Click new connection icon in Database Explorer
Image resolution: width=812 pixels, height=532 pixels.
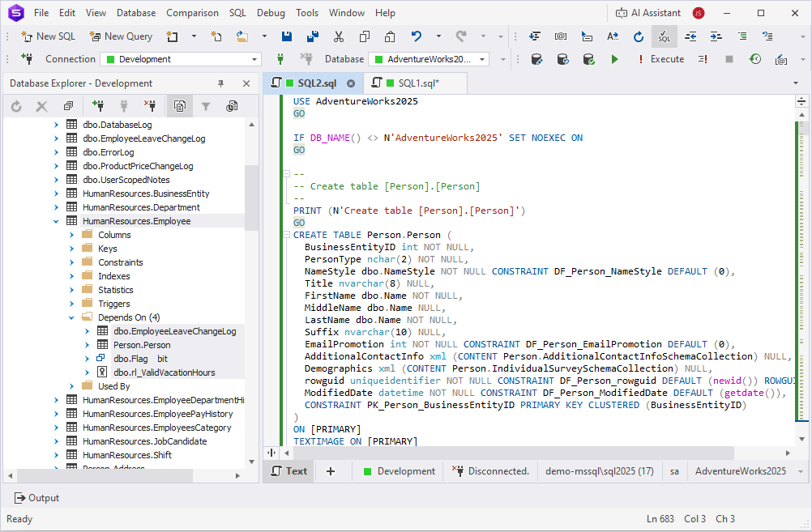(98, 106)
